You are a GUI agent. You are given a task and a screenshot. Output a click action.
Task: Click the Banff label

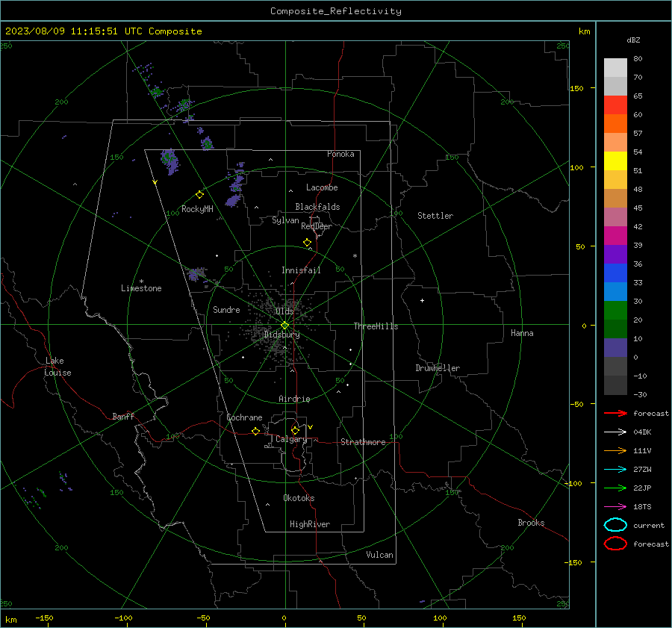(x=123, y=416)
